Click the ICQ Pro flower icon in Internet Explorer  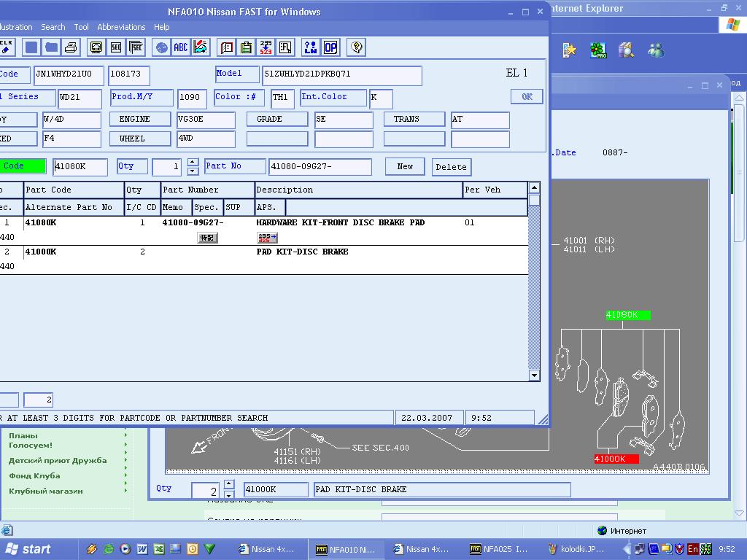coord(598,50)
